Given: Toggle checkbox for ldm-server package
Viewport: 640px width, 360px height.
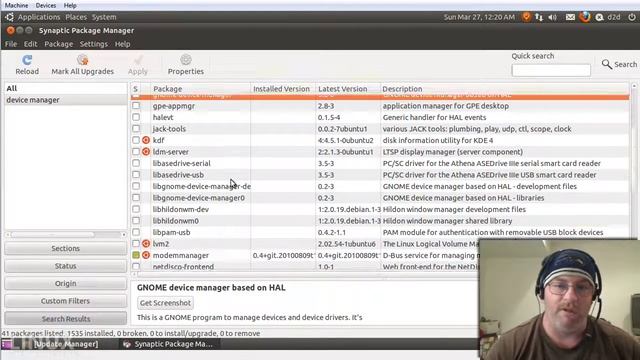Looking at the screenshot, I should coord(136,151).
